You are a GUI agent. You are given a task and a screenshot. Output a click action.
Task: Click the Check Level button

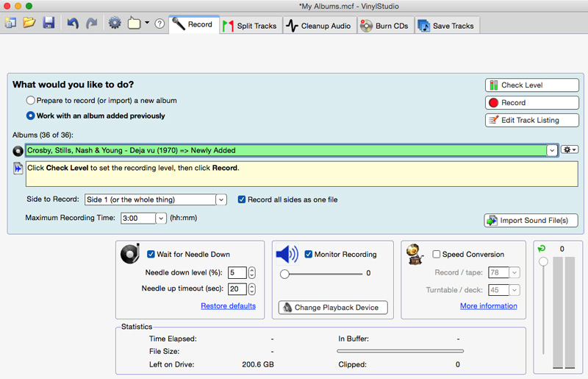[x=532, y=85]
